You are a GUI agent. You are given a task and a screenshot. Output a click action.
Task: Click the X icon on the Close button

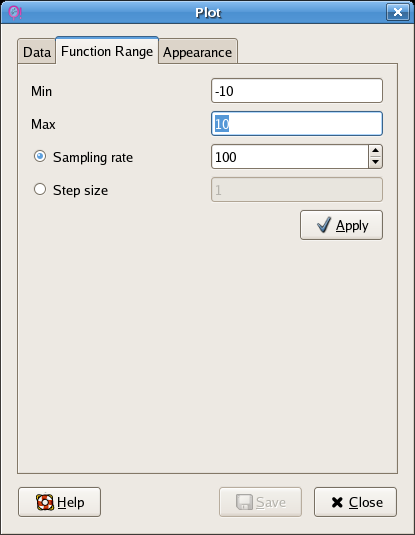click(337, 502)
